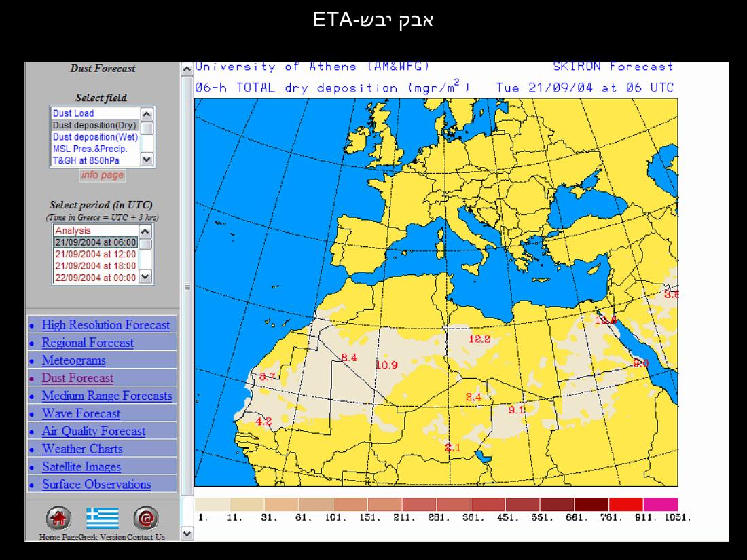Click down arrow of field list scrollbar
This screenshot has width=747, height=560.
(147, 160)
